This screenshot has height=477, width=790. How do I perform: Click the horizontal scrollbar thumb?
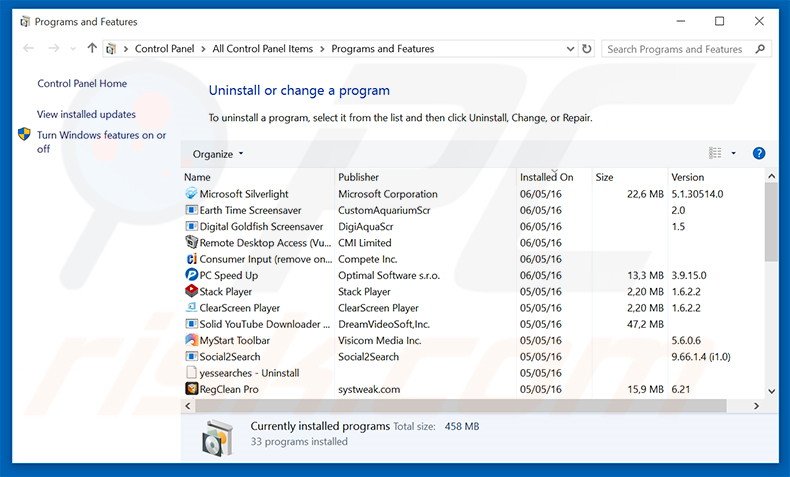[x=460, y=405]
